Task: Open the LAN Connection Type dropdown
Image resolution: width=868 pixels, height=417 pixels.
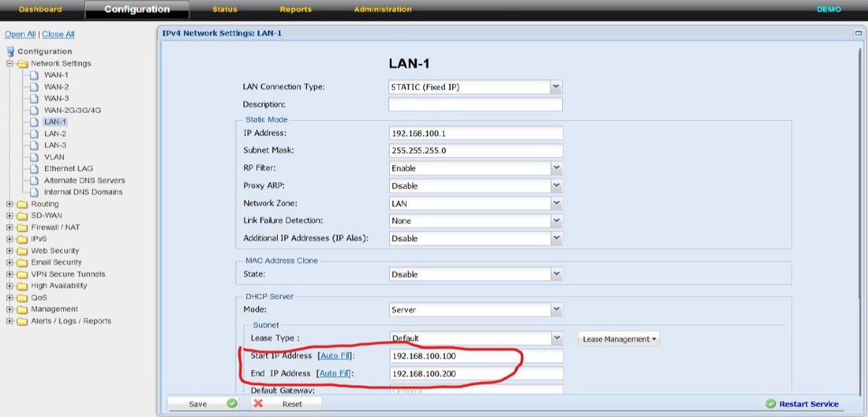Action: (556, 87)
